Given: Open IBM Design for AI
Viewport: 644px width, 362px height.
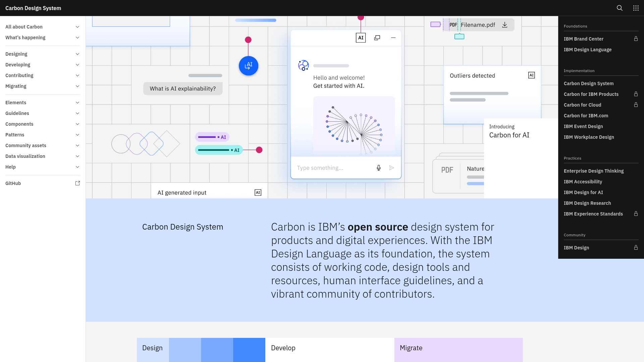Looking at the screenshot, I should [601, 192].
